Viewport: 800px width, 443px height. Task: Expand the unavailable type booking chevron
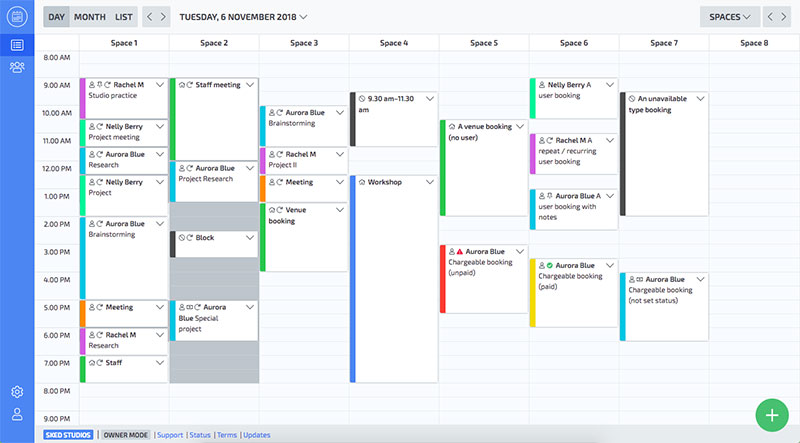(x=701, y=99)
